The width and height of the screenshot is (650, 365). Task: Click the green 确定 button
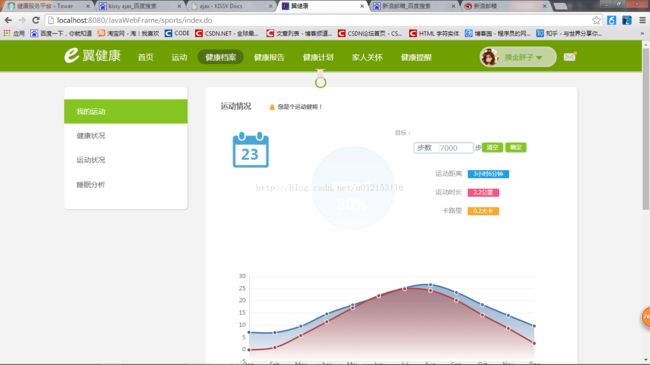pos(516,148)
